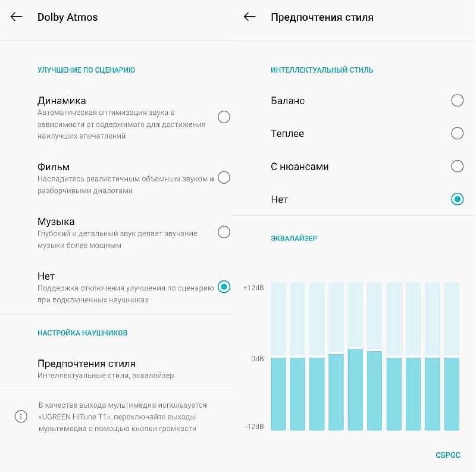
Task: Choose the С нюансами style
Action: pos(457,166)
